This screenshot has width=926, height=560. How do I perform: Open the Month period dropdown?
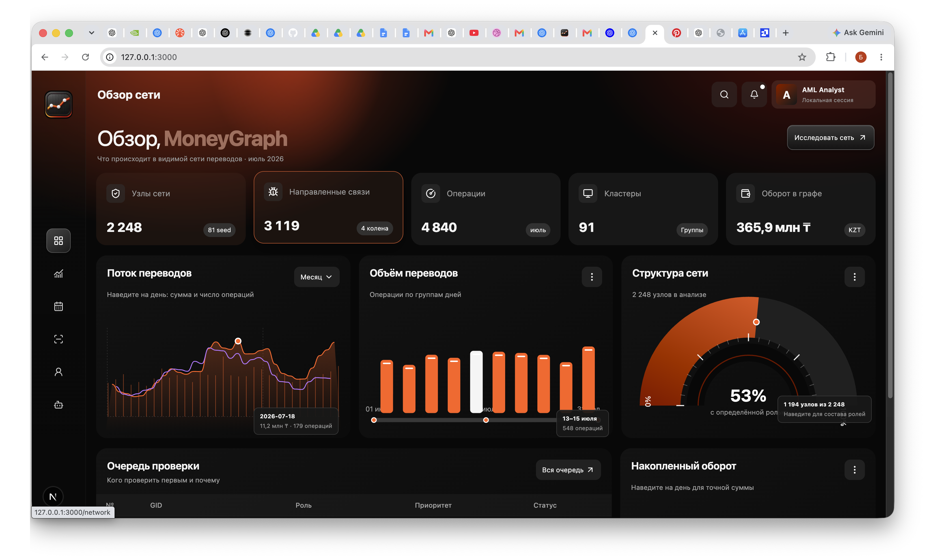pyautogui.click(x=316, y=277)
